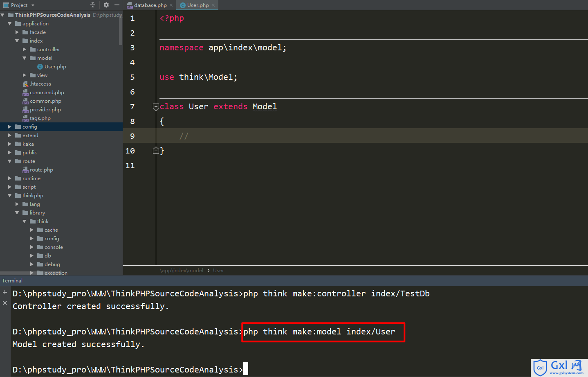Select User.php in project tree
This screenshot has width=588, height=377.
coord(55,67)
